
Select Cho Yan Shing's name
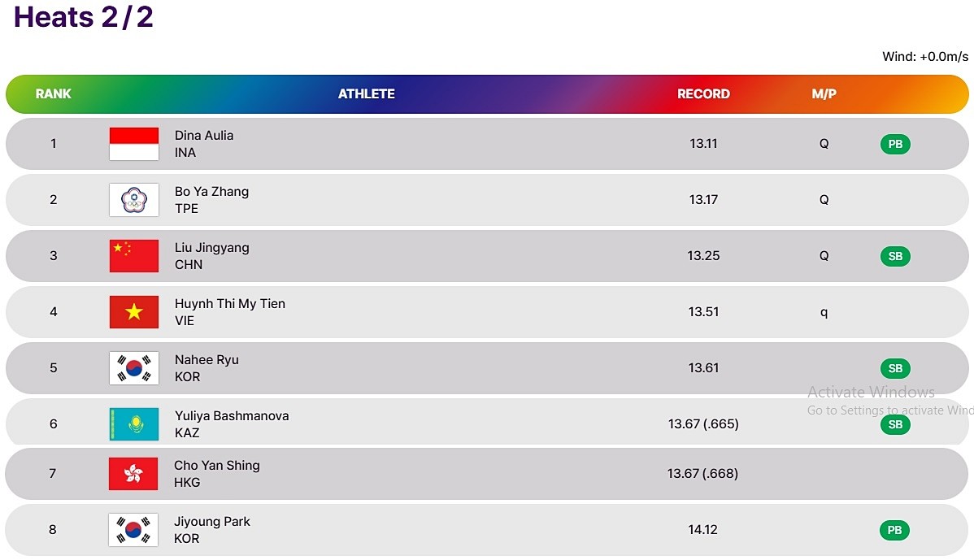[217, 465]
